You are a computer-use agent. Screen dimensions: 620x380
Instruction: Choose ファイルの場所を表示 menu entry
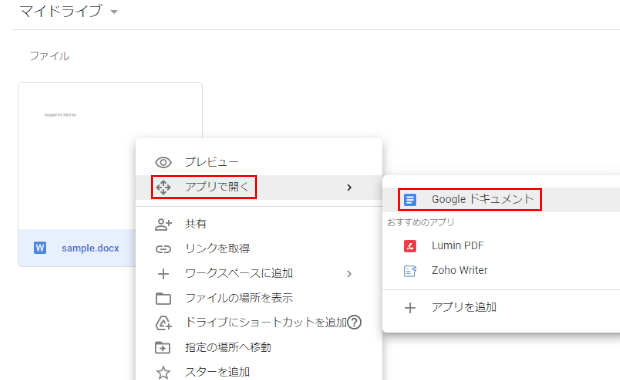(259, 298)
